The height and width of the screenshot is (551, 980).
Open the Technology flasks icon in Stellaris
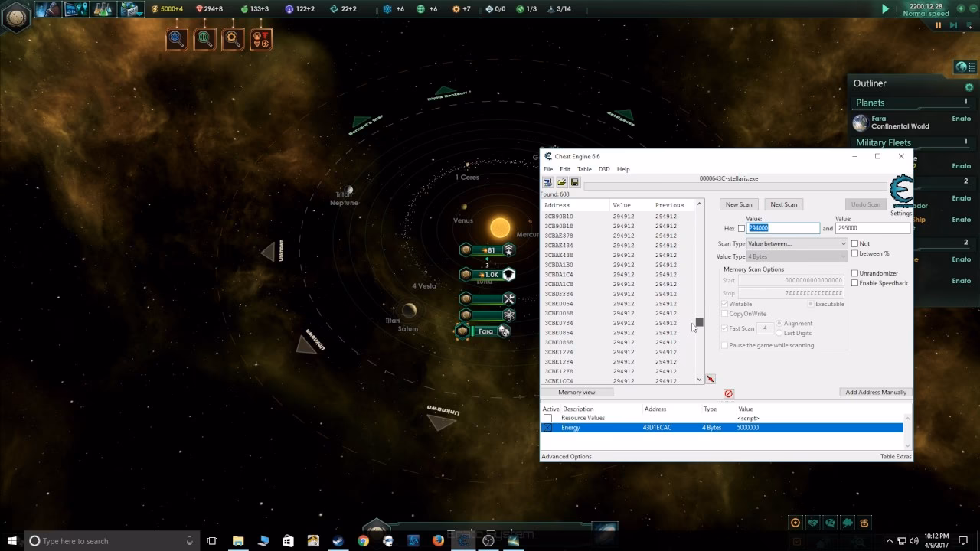point(103,9)
